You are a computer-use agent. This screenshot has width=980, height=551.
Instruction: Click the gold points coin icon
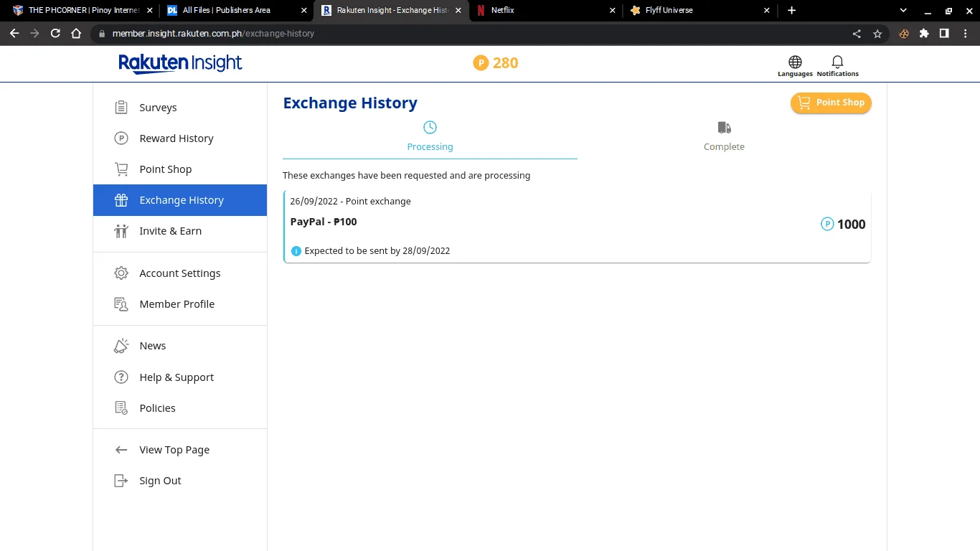[481, 63]
